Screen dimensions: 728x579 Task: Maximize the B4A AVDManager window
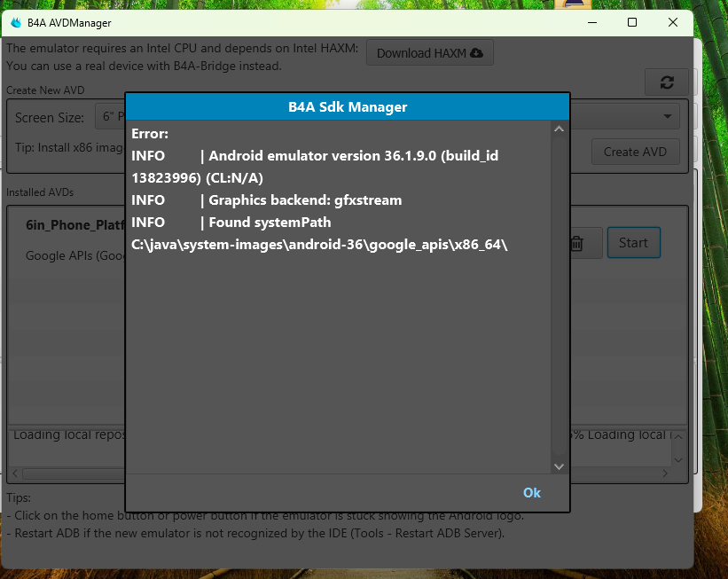[632, 22]
